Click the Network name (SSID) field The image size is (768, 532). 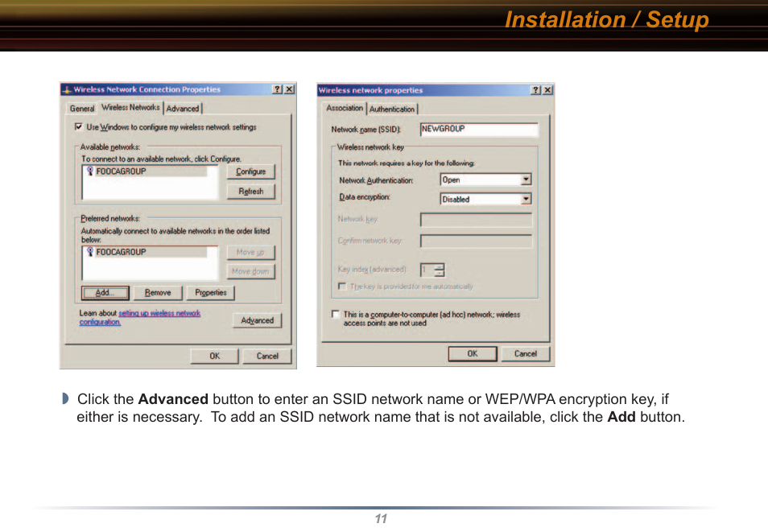click(479, 129)
